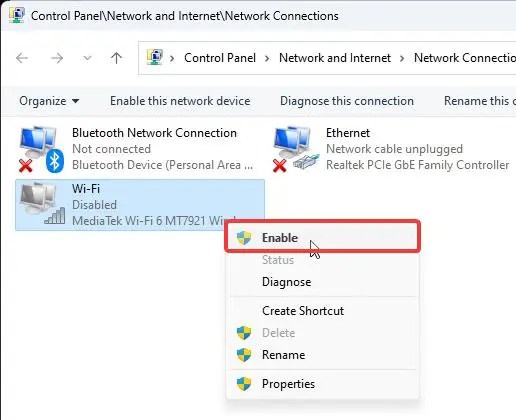This screenshot has width=516, height=420.
Task: Click Network and Internet breadcrumb
Action: 335,58
